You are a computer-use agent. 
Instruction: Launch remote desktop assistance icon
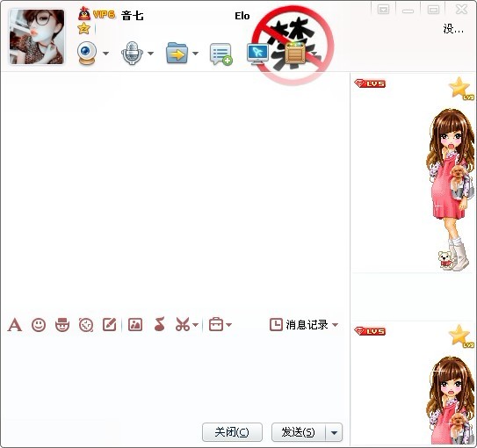click(x=257, y=54)
